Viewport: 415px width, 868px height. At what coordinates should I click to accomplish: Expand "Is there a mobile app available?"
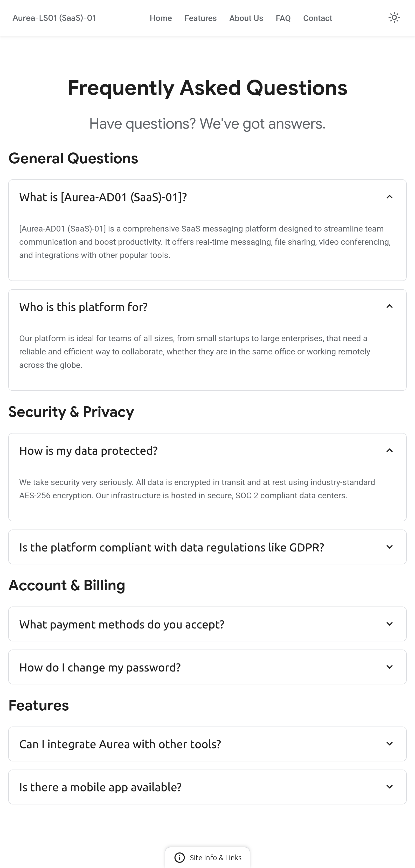tap(100, 787)
